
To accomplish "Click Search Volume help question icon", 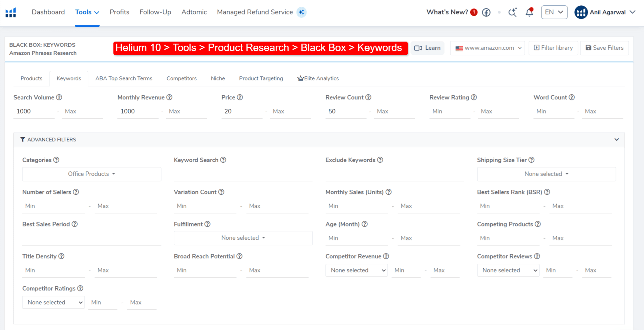I will click(59, 97).
